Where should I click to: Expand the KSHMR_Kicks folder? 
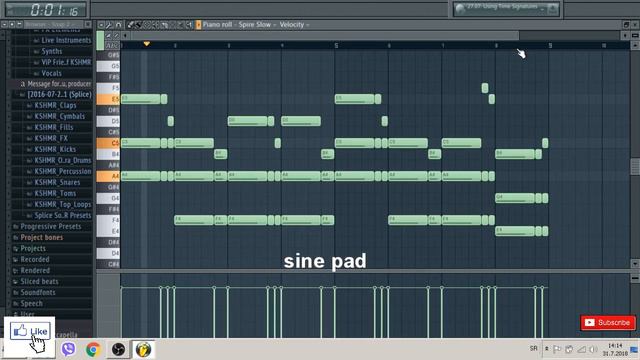click(x=55, y=150)
